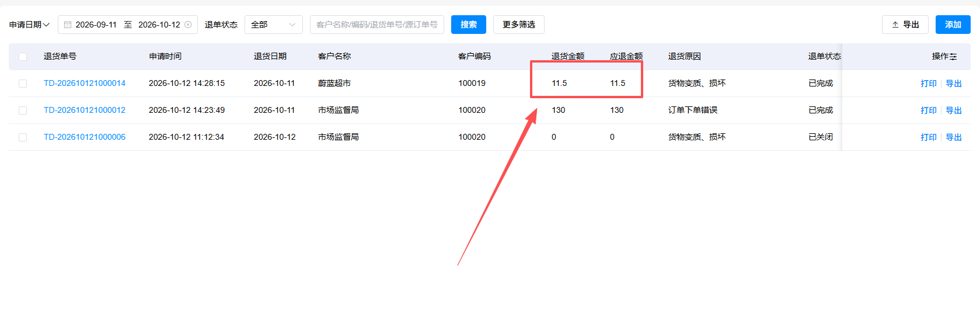The image size is (980, 311).
Task: Focus the customer name search input field
Action: click(377, 25)
